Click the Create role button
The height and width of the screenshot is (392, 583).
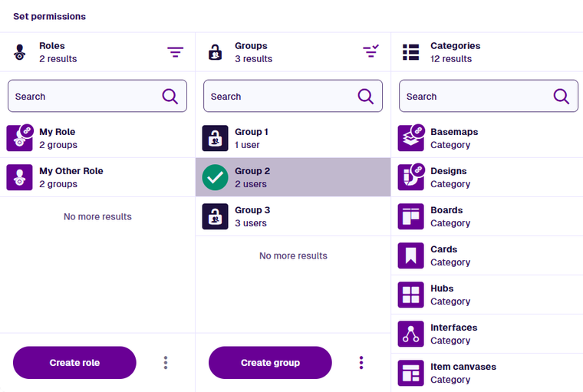74,363
